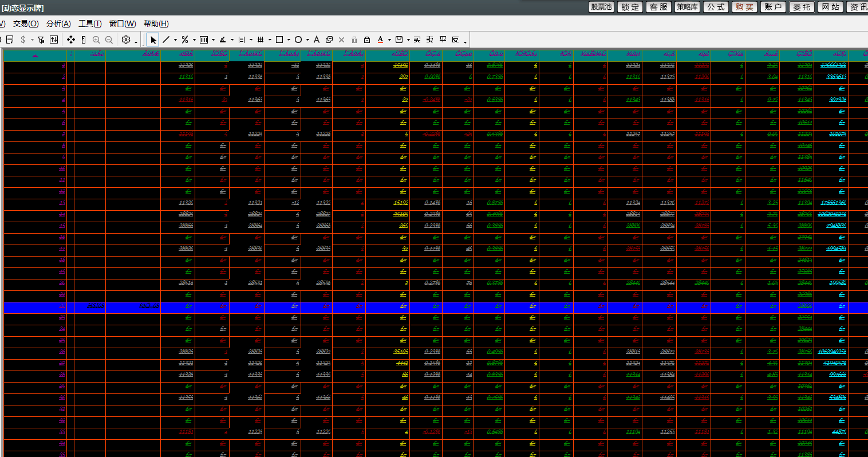Open the toolbar overflow arrow after 反
The image size is (868, 457).
(x=465, y=41)
